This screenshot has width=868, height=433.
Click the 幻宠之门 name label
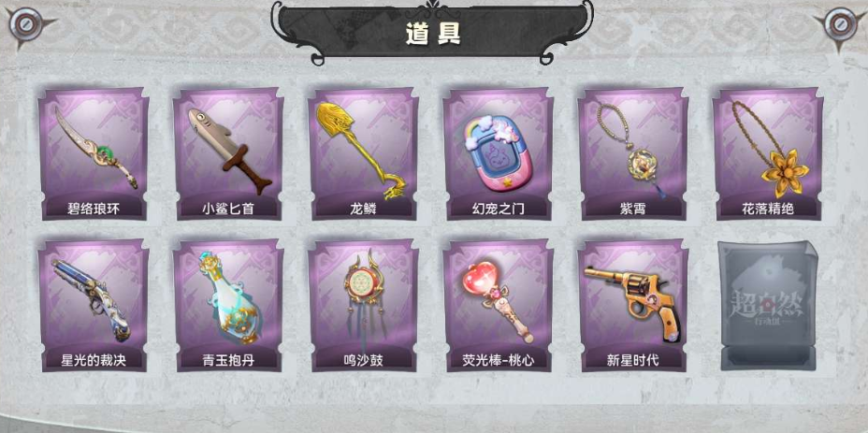499,209
